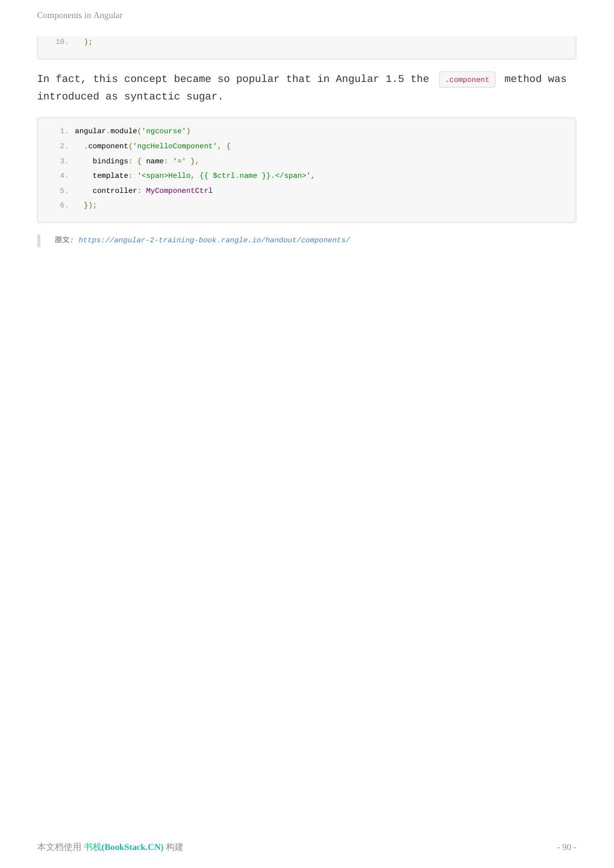This screenshot has height=868, width=614.
Task: Click line number 10 in top code block
Action: click(x=61, y=42)
